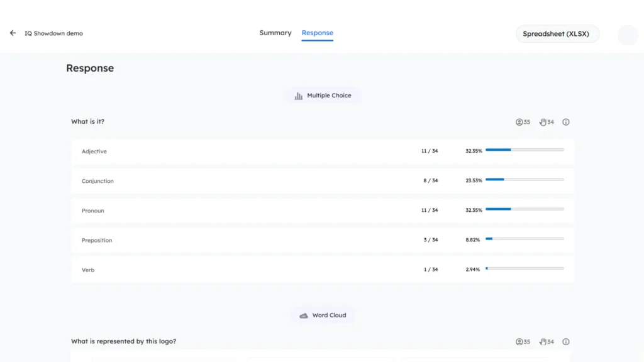Click participants icon for 'What is it?'

click(519, 122)
